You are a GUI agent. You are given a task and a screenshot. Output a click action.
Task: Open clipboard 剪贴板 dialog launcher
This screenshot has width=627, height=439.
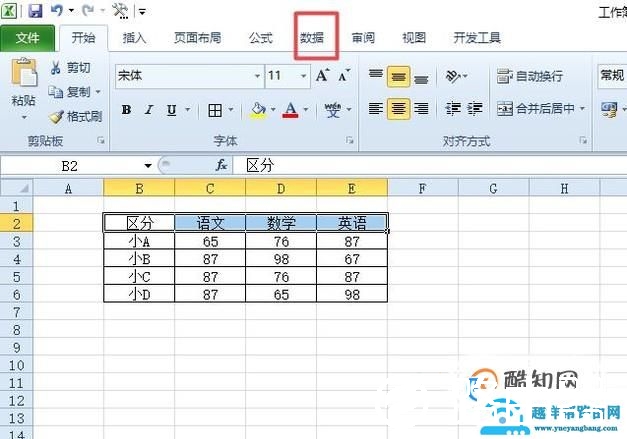(x=101, y=140)
